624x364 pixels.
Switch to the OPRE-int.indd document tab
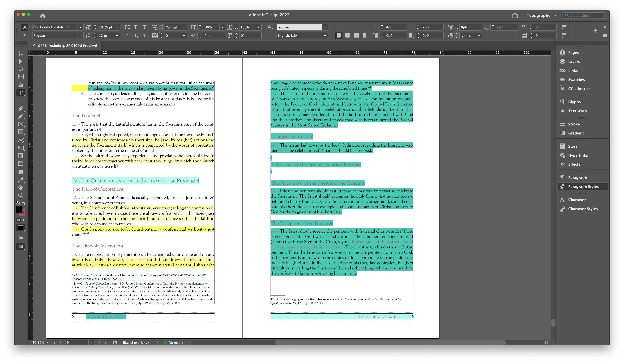[x=67, y=46]
